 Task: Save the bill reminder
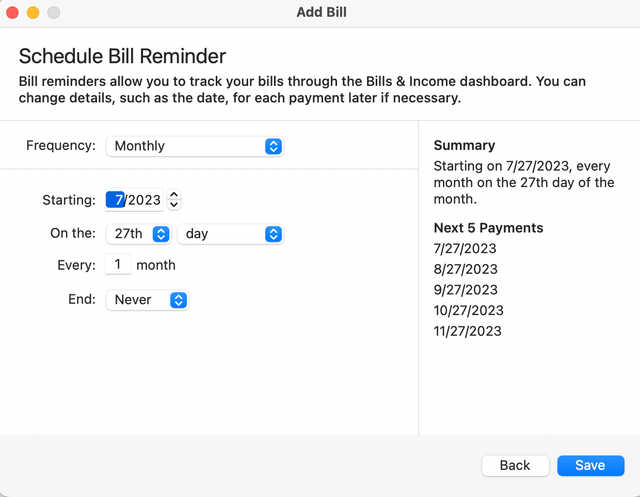(590, 465)
